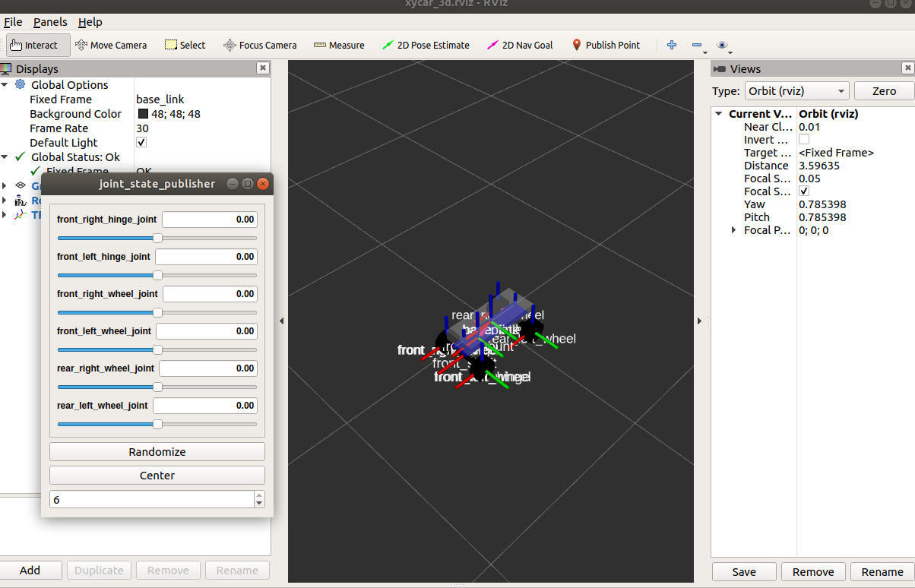Close the Views panel
Image resolution: width=915 pixels, height=588 pixels.
tap(907, 68)
